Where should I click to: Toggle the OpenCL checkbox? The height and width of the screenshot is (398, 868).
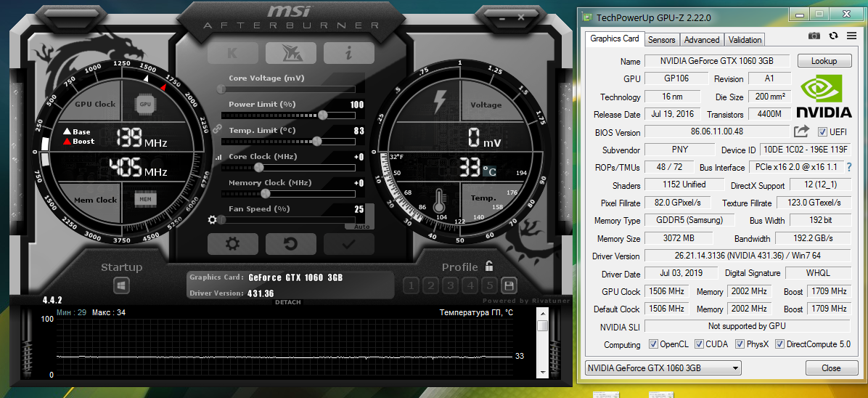coord(653,344)
